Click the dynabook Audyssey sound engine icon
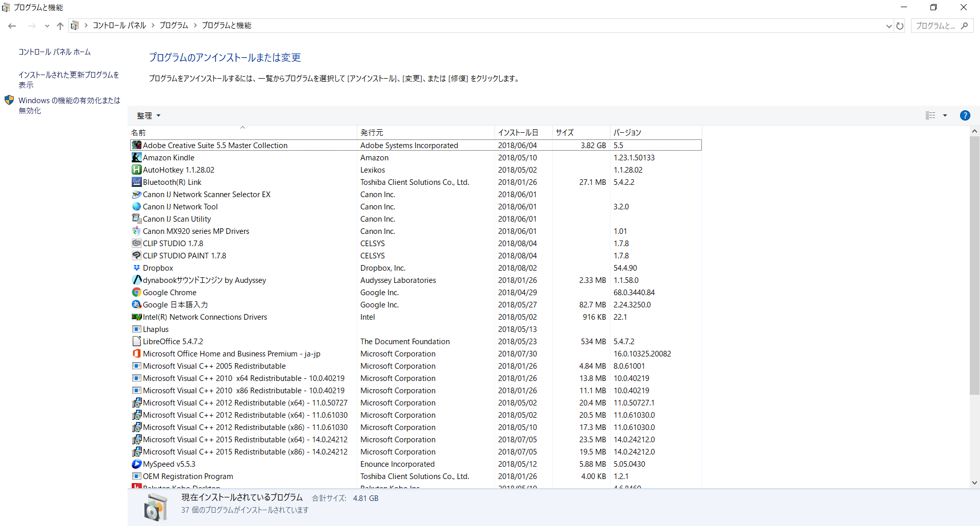 136,280
